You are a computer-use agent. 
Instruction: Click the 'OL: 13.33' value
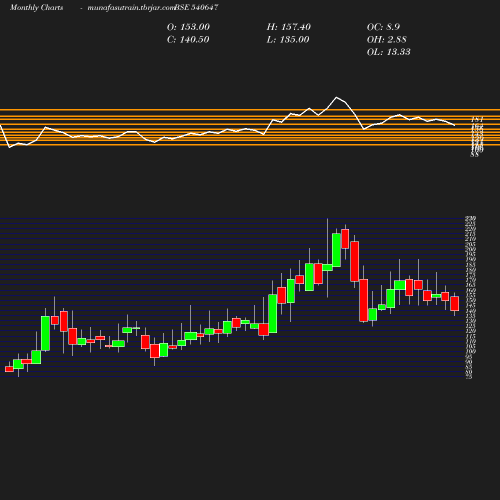pos(389,52)
